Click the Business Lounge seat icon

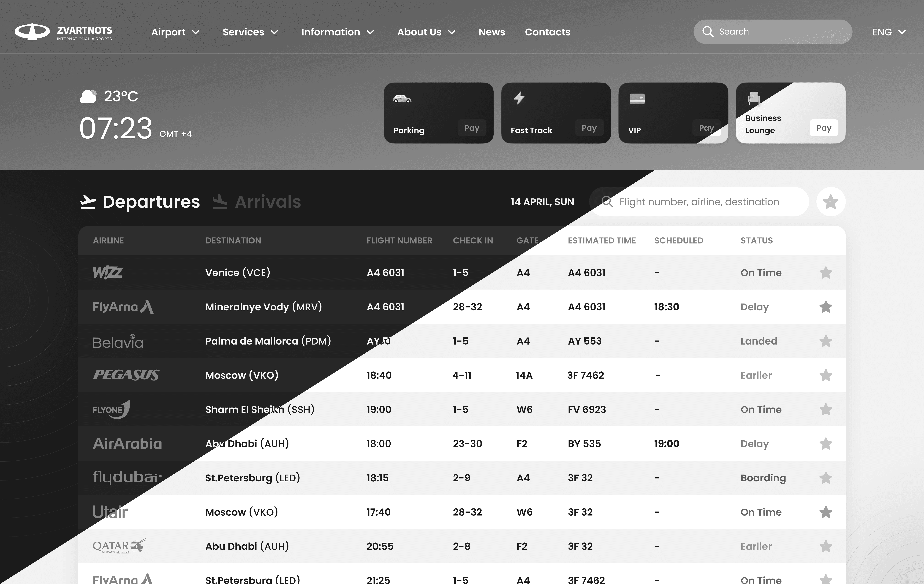pyautogui.click(x=754, y=98)
